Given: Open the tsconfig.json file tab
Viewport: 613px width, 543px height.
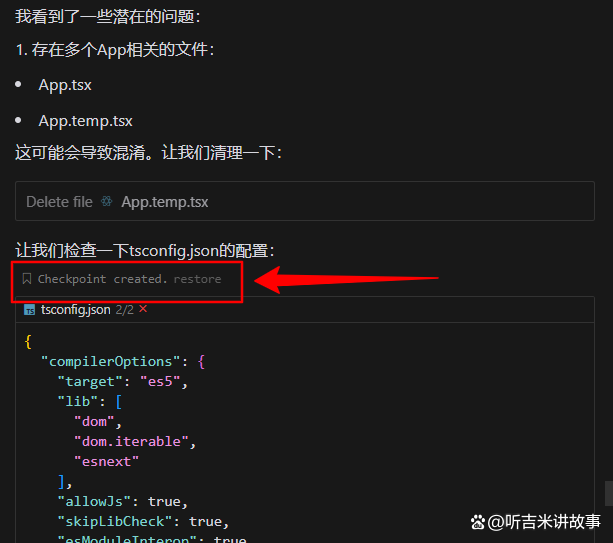Looking at the screenshot, I should (x=76, y=310).
